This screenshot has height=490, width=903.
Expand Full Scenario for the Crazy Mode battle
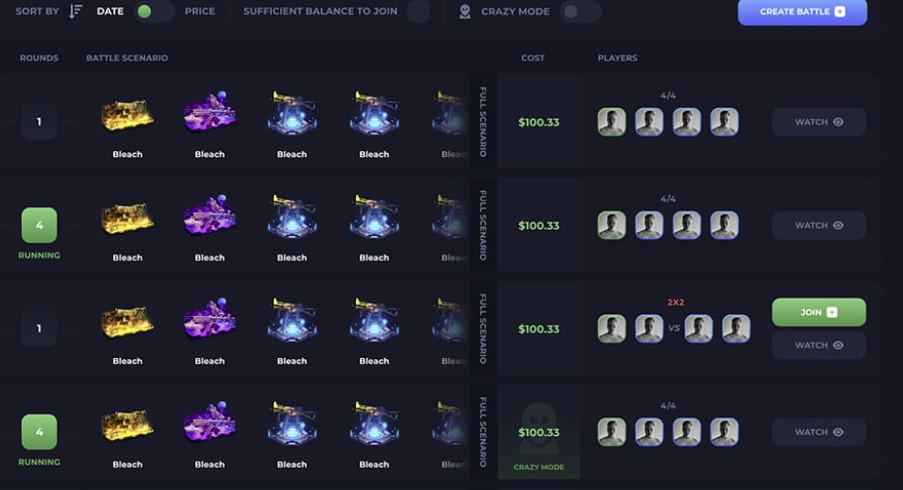[483, 432]
